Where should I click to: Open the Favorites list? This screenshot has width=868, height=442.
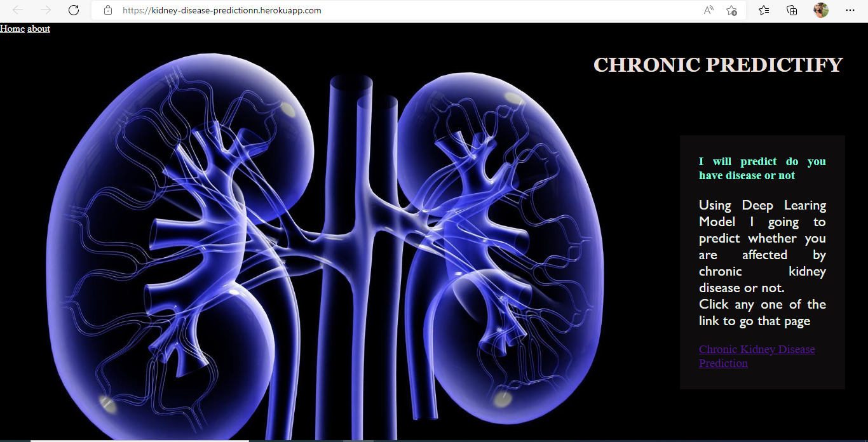click(763, 10)
